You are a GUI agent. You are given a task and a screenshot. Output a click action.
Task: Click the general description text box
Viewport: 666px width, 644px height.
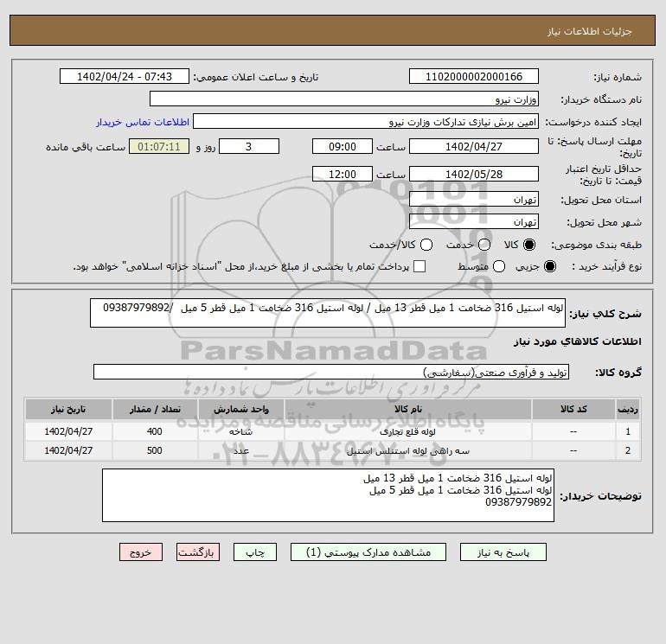pyautogui.click(x=328, y=313)
